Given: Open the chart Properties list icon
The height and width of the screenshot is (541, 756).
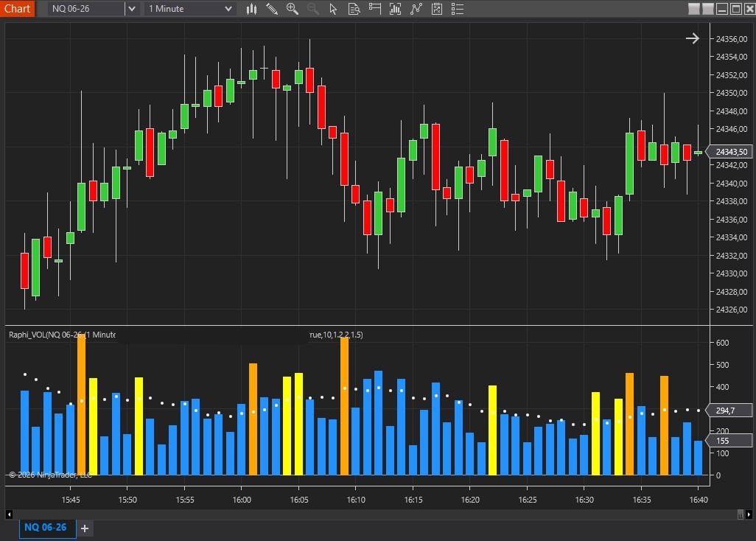Looking at the screenshot, I should (x=458, y=9).
